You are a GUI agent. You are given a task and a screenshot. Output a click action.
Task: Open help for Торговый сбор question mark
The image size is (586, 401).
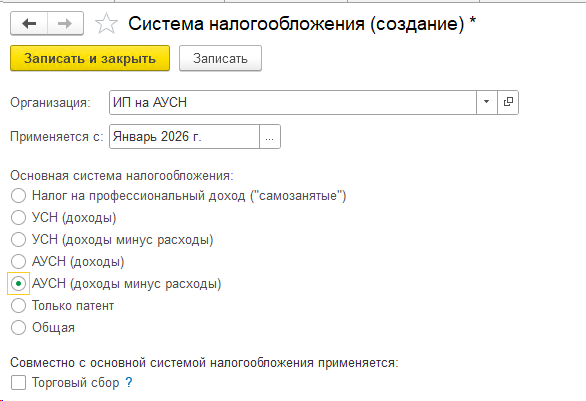click(x=129, y=382)
